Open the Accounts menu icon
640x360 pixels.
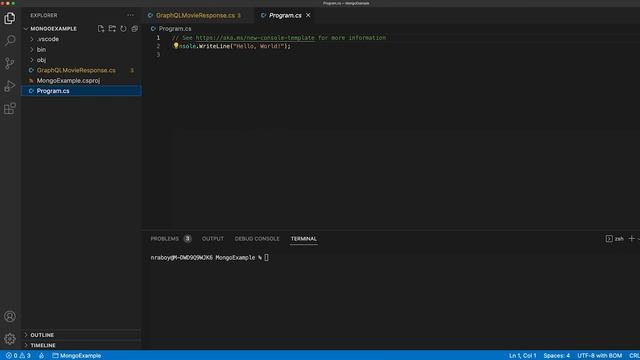10,316
